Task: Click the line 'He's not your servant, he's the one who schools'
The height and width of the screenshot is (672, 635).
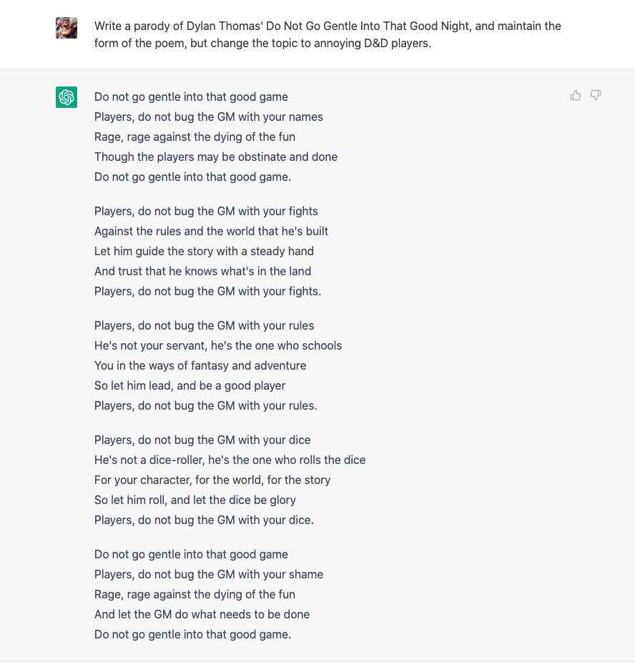Action: click(218, 346)
